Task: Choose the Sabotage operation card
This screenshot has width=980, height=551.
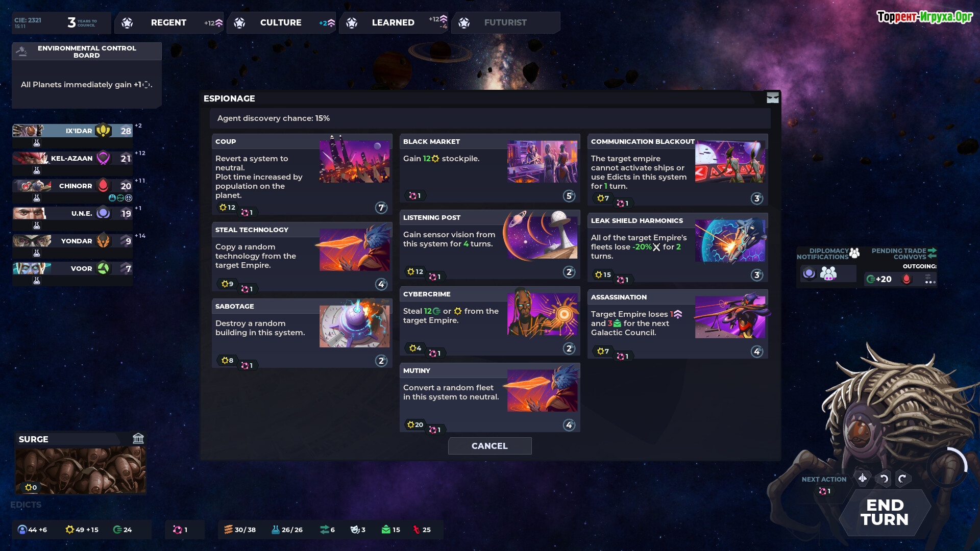Action: point(302,333)
